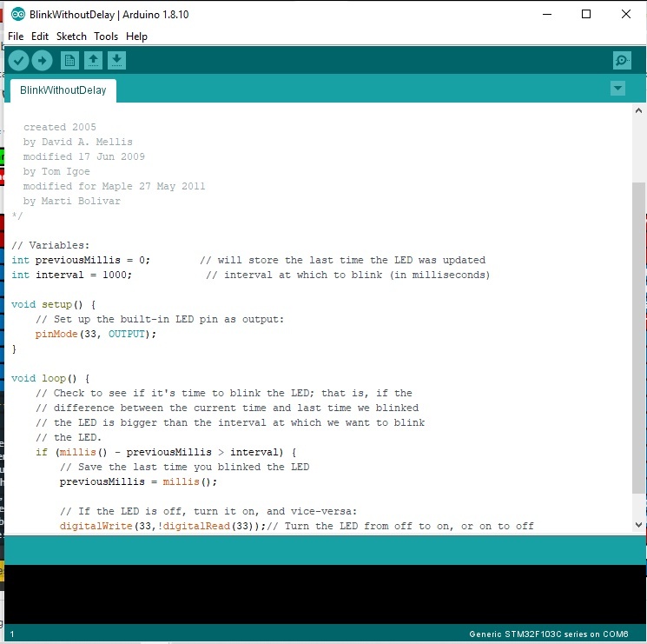The image size is (647, 644).
Task: Click the line 'int interval = 1000;'
Action: (72, 275)
